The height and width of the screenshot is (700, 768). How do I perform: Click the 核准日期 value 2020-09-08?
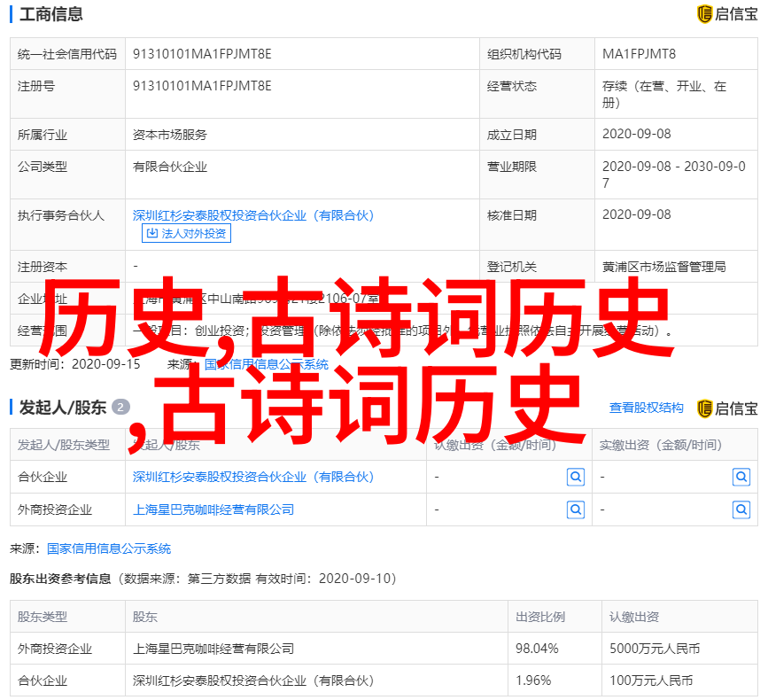[x=637, y=214]
